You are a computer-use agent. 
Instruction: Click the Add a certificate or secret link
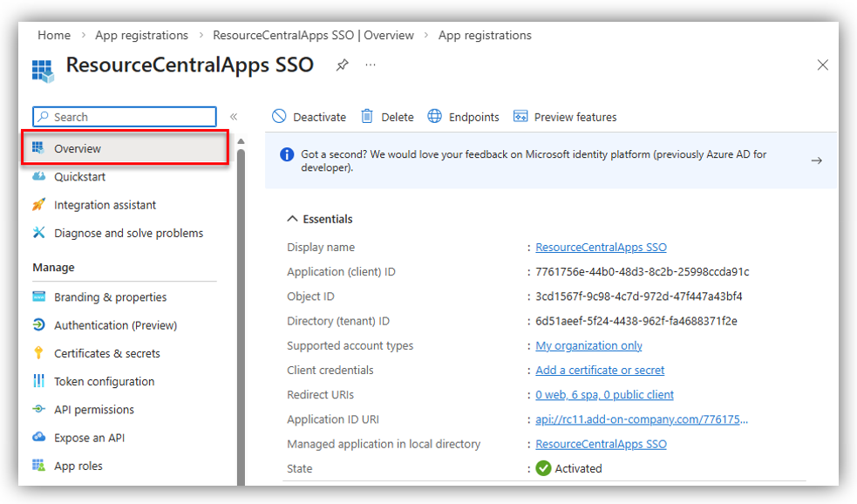coord(600,371)
